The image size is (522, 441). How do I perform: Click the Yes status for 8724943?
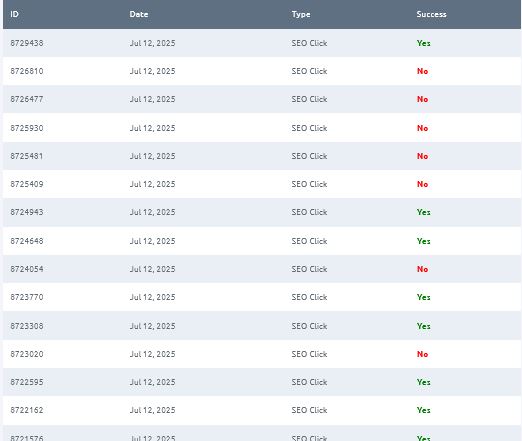click(423, 212)
